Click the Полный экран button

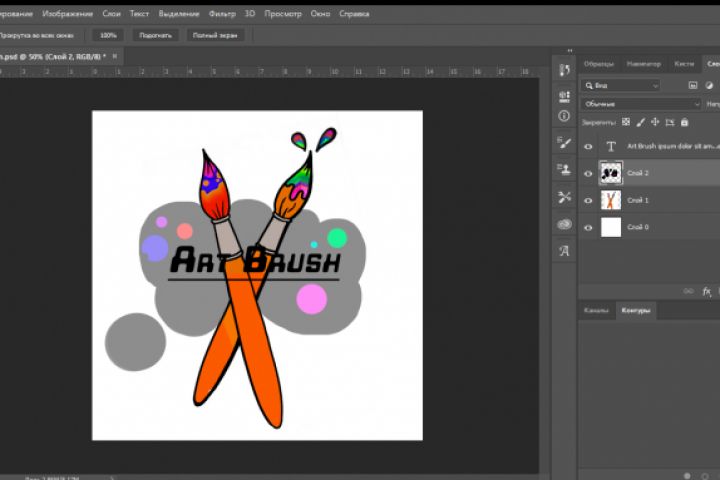click(x=212, y=35)
